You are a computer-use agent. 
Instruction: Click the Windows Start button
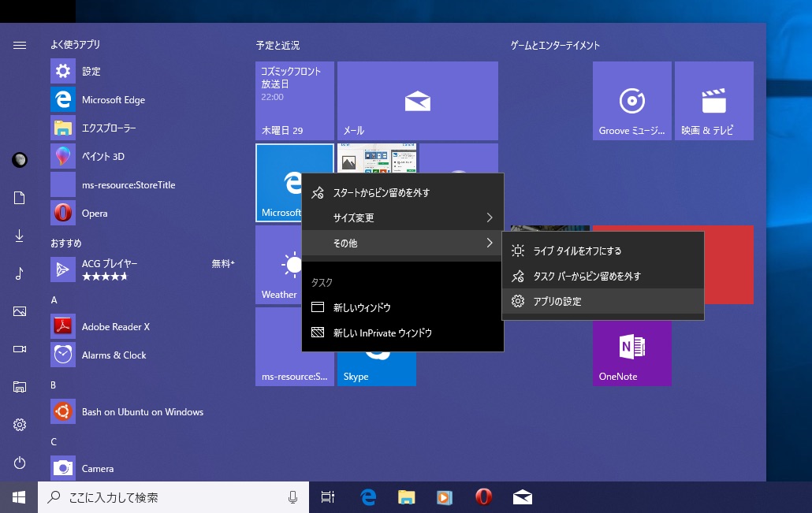(19, 497)
